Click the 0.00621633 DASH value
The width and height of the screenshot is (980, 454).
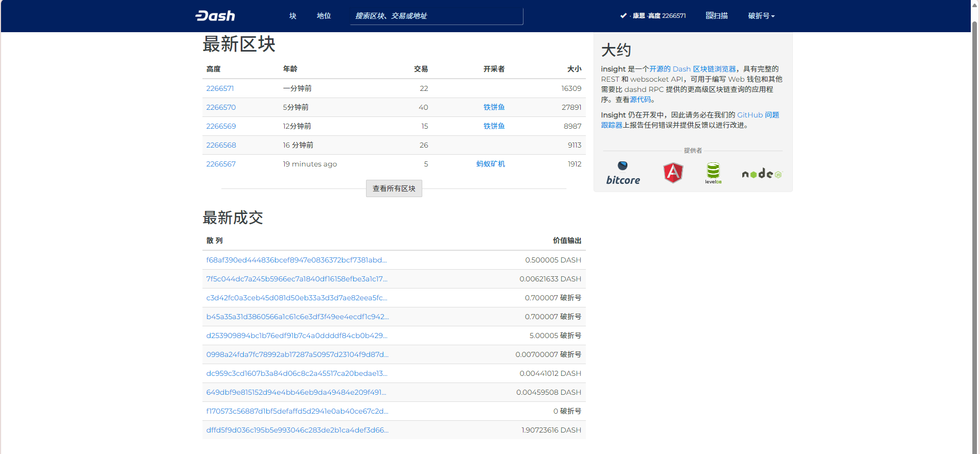551,279
